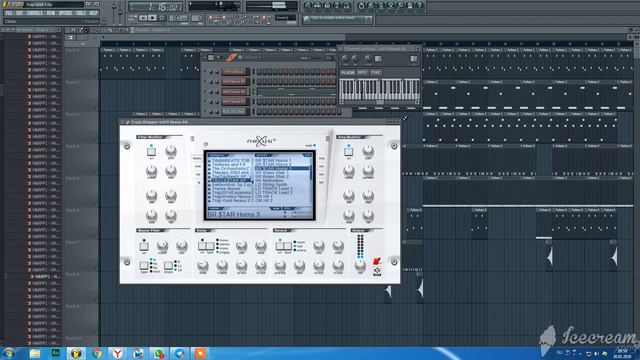Image resolution: width=640 pixels, height=360 pixels.
Task: Open the VIEW menu
Action: tap(51, 13)
